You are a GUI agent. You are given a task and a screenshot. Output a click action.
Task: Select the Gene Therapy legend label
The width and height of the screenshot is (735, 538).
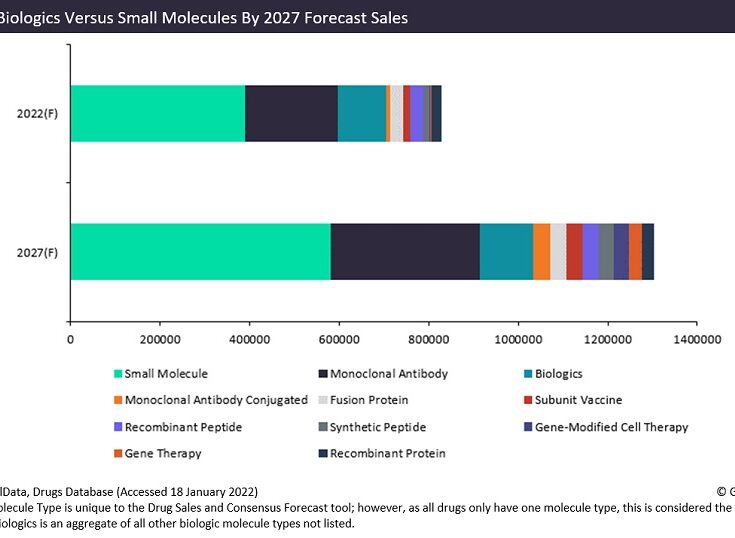[162, 453]
